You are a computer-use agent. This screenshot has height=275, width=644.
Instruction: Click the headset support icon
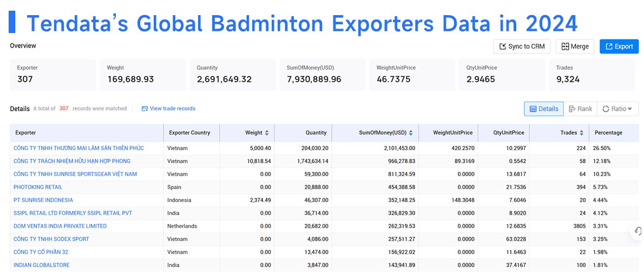pos(638,231)
